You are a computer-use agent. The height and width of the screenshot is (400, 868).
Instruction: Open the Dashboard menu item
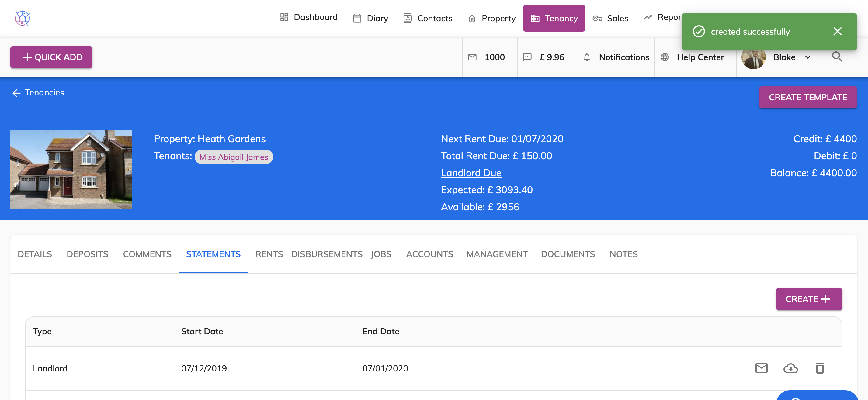(x=309, y=17)
